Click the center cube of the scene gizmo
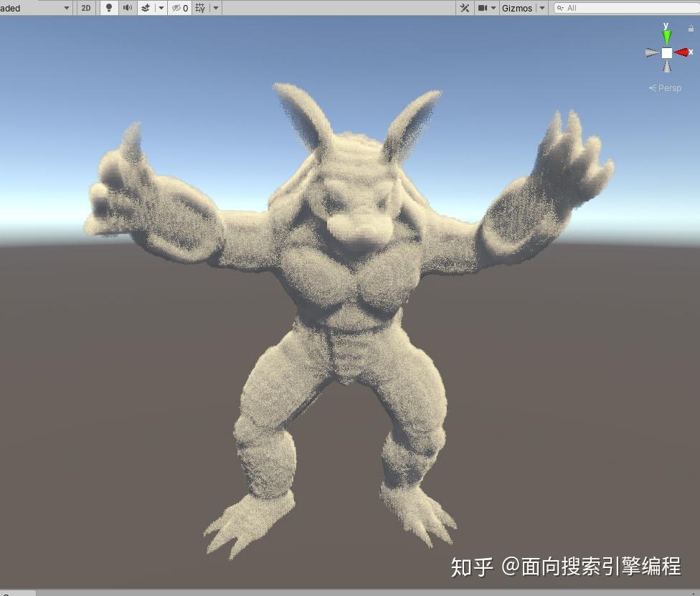The width and height of the screenshot is (700, 596). (666, 52)
